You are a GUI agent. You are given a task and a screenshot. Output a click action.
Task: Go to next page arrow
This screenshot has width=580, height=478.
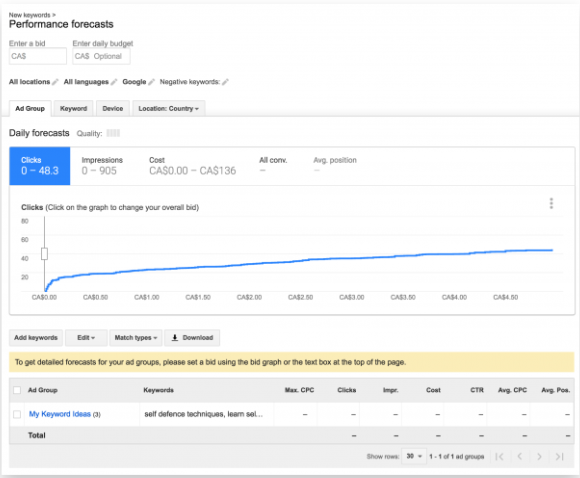[x=539, y=457]
